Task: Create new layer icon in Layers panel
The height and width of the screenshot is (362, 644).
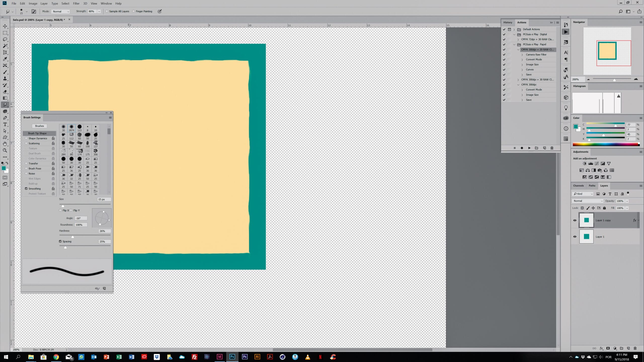Action: click(x=628, y=348)
